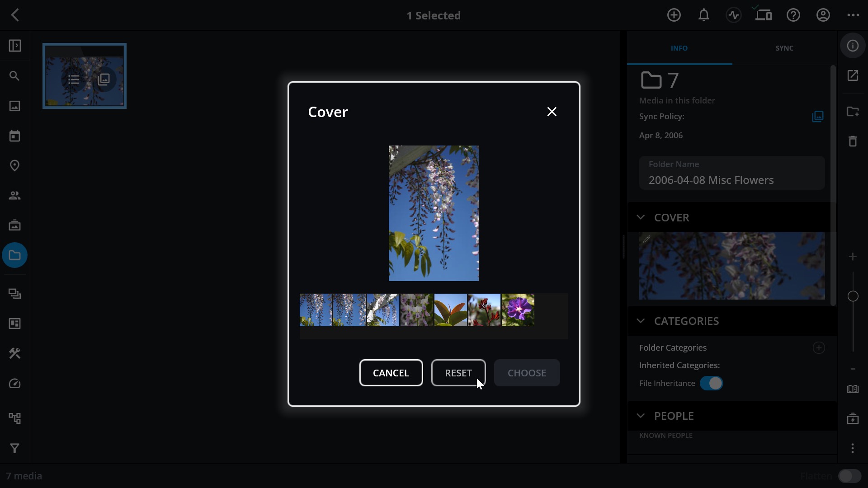
Task: Open the stacked screens icon in sidebar
Action: click(15, 294)
